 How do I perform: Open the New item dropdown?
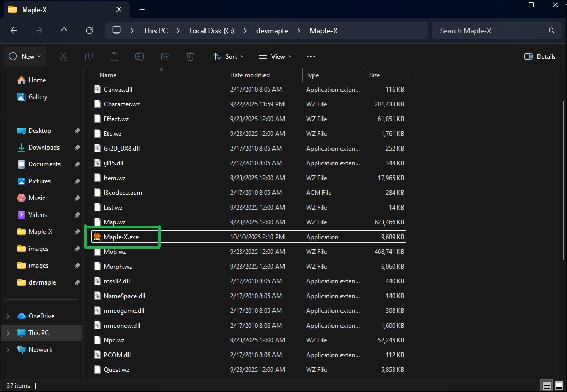coord(25,56)
